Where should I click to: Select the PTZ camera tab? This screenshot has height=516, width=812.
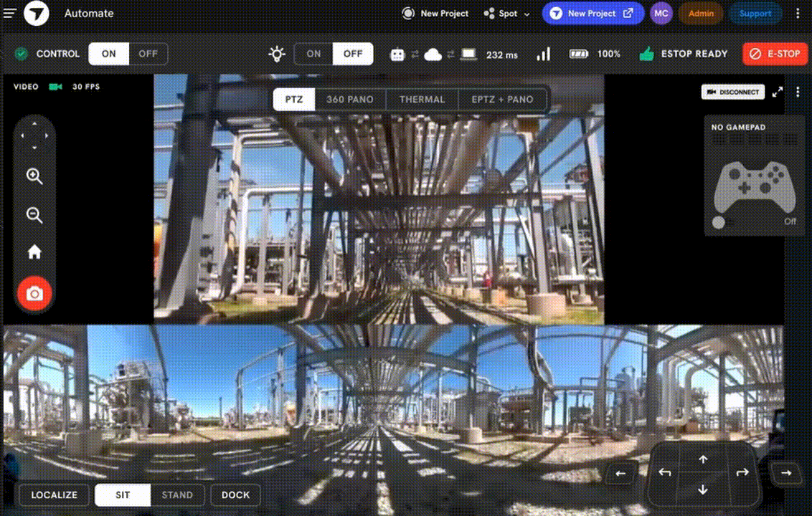pyautogui.click(x=293, y=100)
